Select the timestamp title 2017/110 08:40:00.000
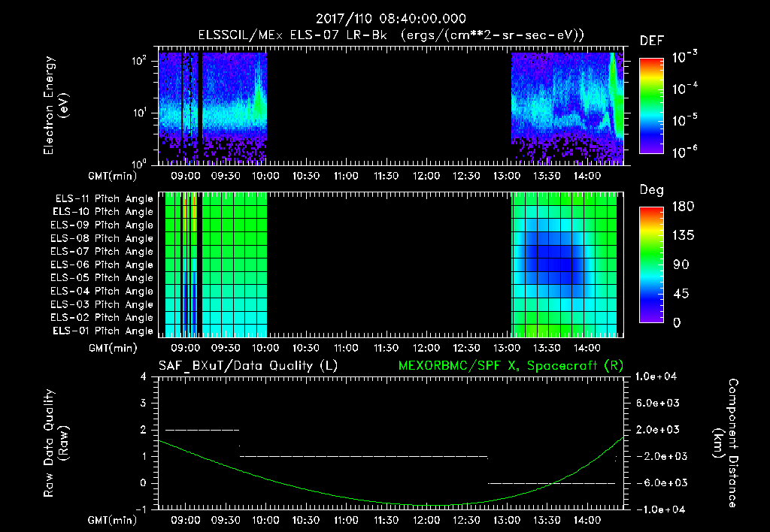The image size is (770, 532). (x=391, y=19)
